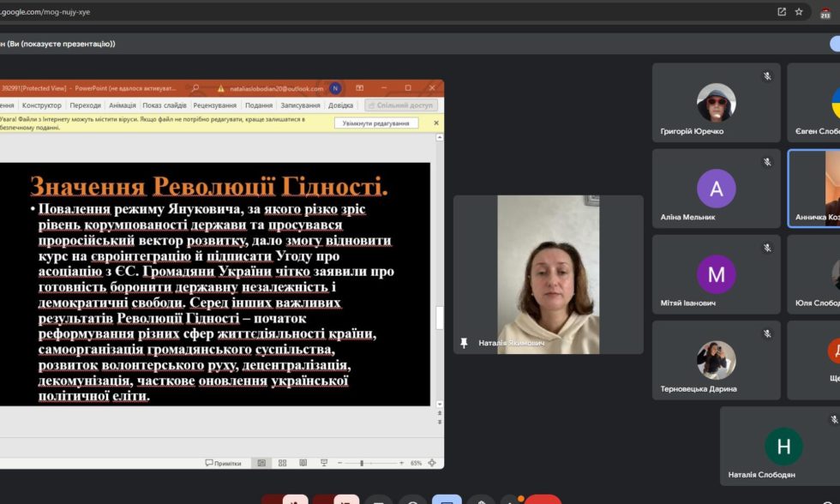Start slideshow from the status bar icon
840x504 pixels.
324,462
